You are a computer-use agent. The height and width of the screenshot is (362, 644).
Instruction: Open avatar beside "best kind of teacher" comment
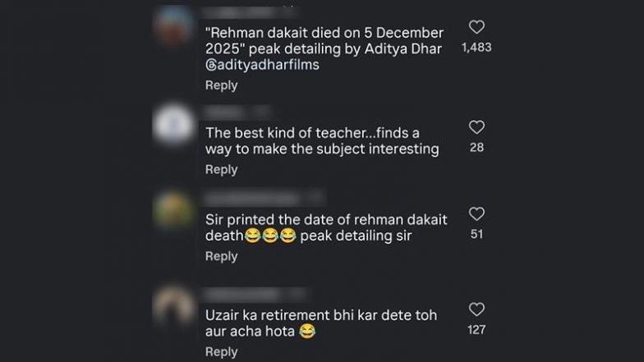tap(173, 126)
